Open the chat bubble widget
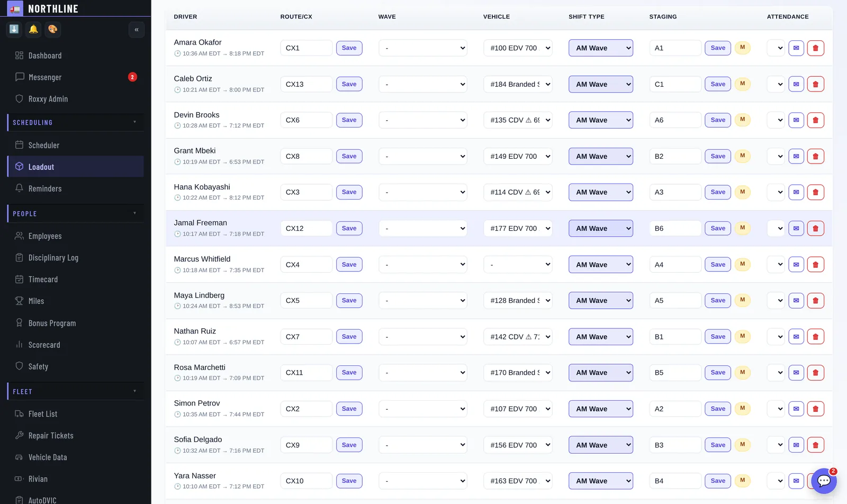Viewport: 847px width, 504px height. coord(824,481)
